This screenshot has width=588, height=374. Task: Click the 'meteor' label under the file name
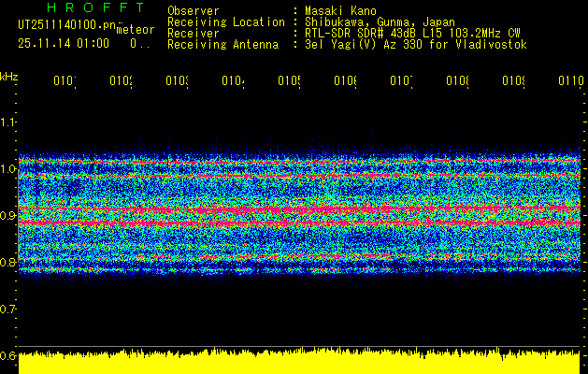136,30
